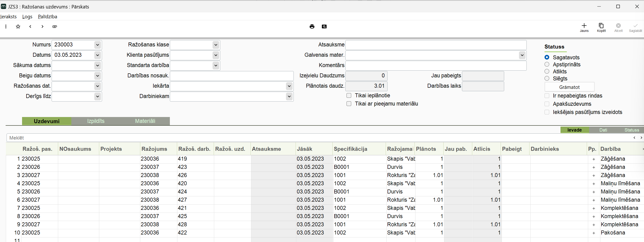Expand Ražošanas dat. dropdown
The width and height of the screenshot is (644, 242).
coord(98,86)
